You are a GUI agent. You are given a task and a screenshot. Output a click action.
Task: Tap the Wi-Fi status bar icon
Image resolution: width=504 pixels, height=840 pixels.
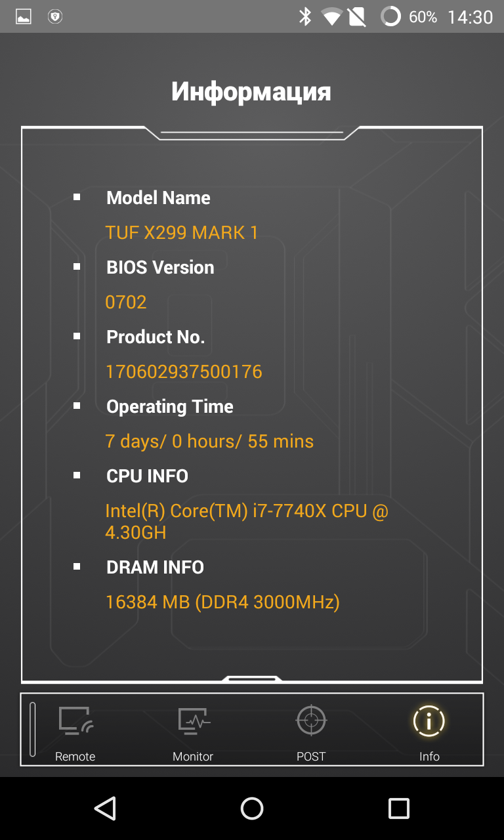pos(331,17)
